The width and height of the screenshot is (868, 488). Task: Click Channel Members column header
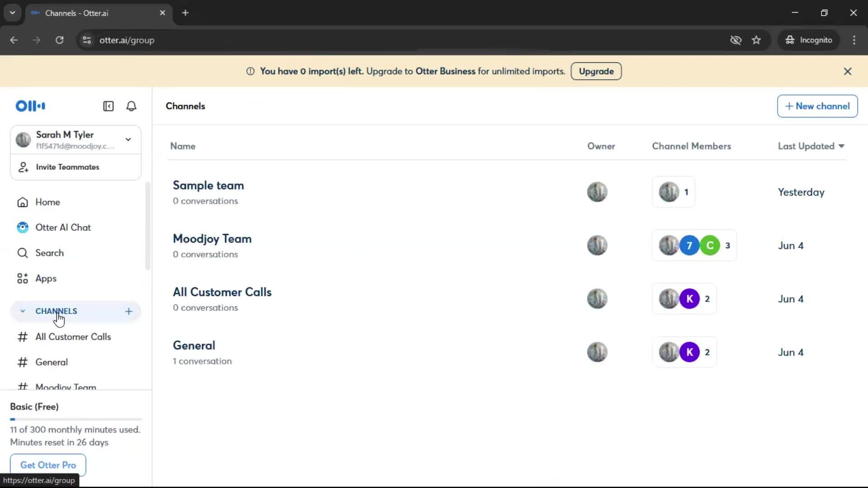click(x=691, y=146)
